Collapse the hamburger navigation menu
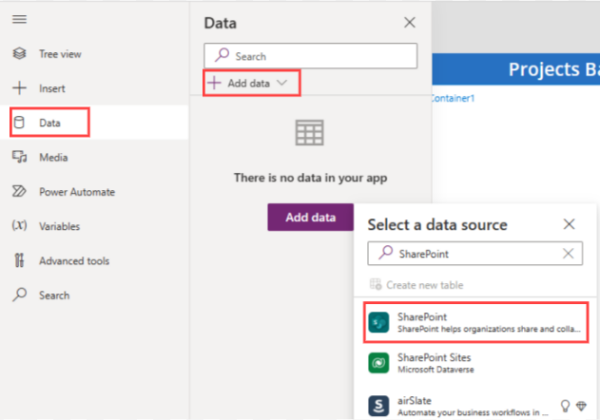 (x=19, y=19)
